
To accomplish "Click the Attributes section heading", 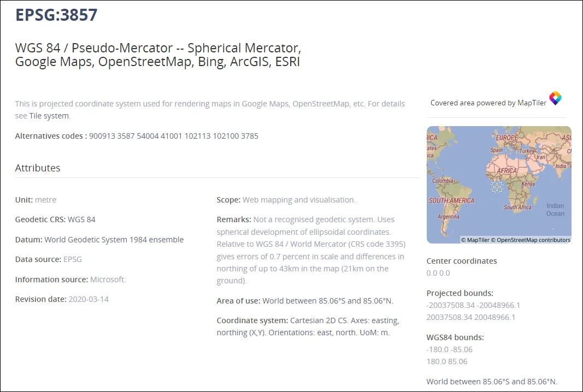I will pos(38,168).
